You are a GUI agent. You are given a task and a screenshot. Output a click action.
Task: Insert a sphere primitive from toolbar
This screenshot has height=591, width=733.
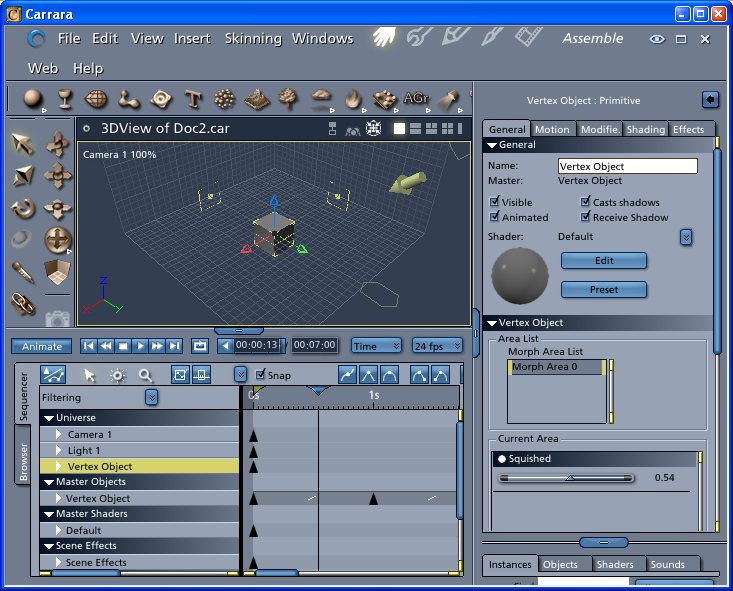(x=33, y=99)
